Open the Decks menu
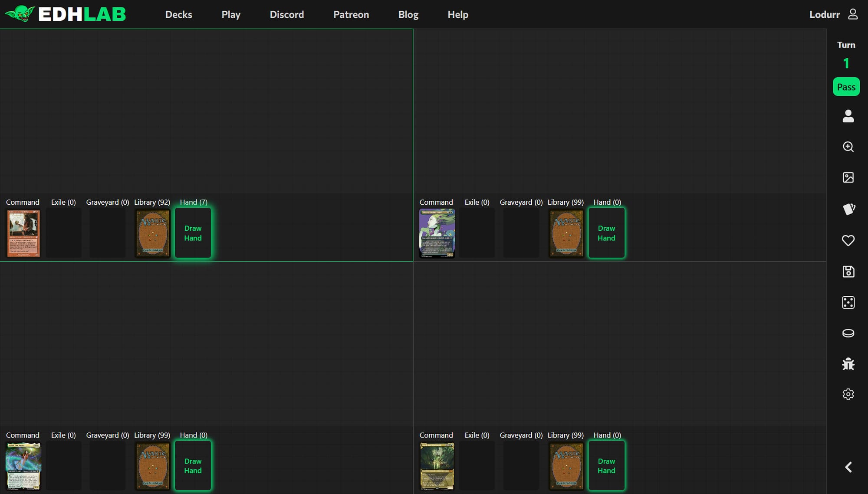The height and width of the screenshot is (494, 868). [178, 14]
